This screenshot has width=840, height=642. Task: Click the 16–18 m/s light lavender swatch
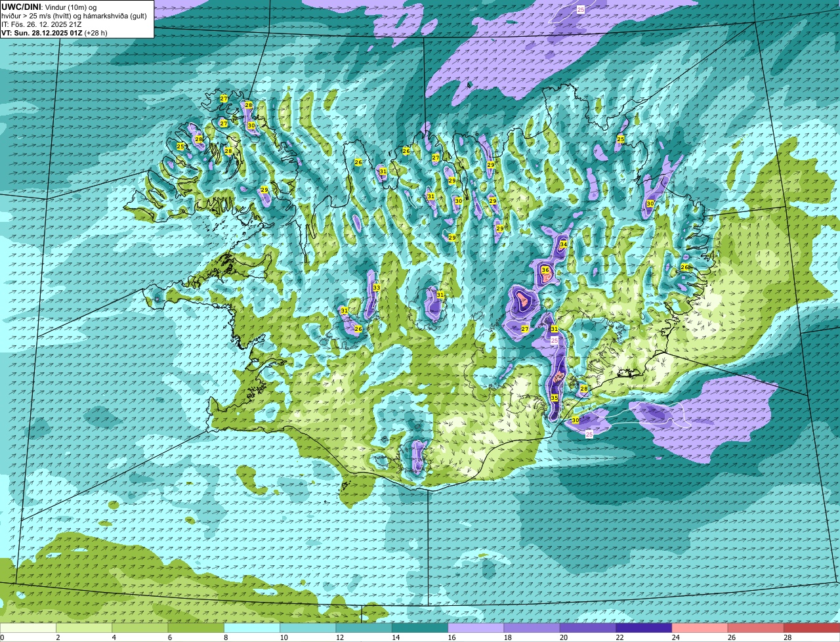[x=476, y=628]
